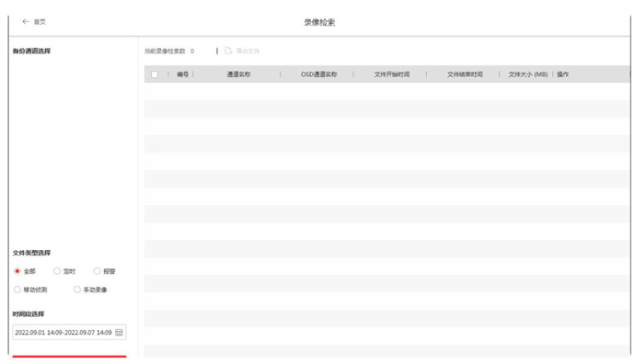The image size is (635, 364).
Task: Click the 录像检索 page title
Action: point(319,22)
